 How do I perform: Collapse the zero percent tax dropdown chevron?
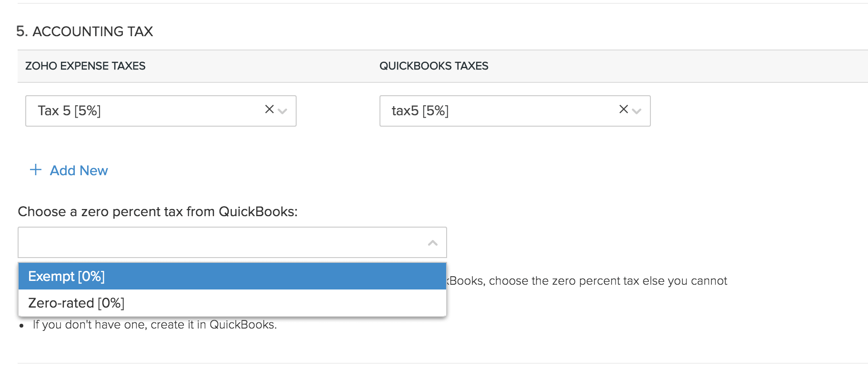pos(432,243)
